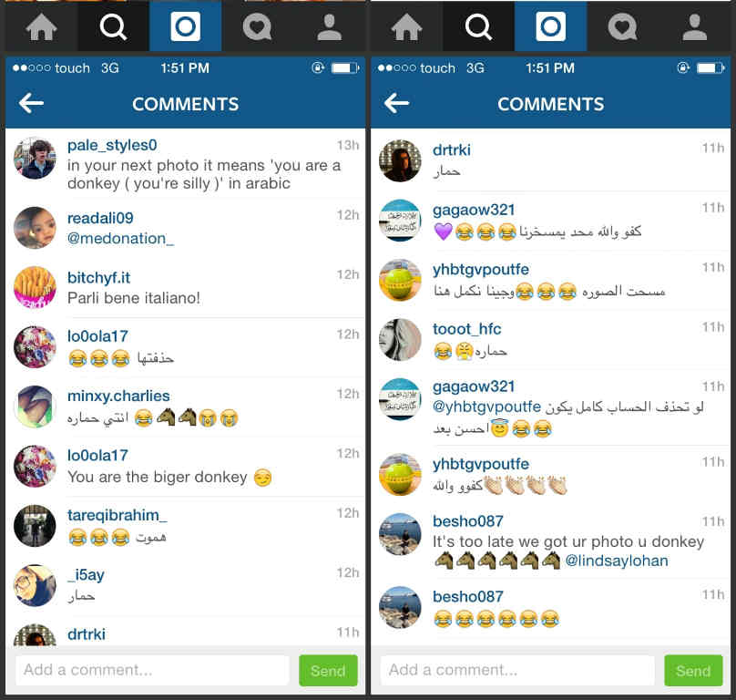Tap the home icon in right screen
Image resolution: width=736 pixels, height=700 pixels.
406,26
